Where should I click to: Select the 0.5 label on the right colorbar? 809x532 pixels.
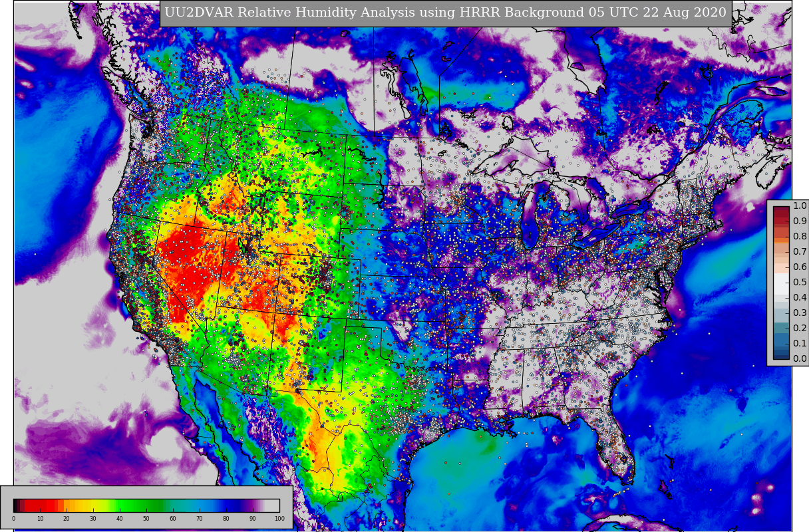(x=800, y=283)
